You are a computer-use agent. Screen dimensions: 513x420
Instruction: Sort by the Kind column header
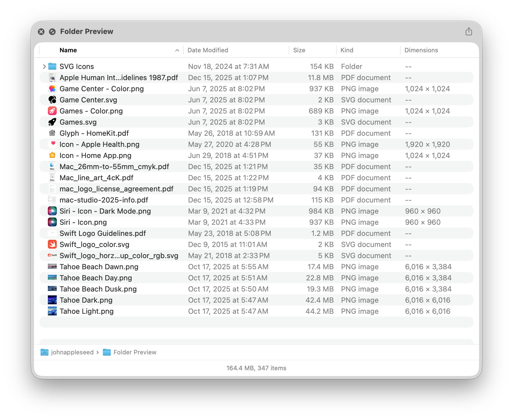(x=347, y=50)
